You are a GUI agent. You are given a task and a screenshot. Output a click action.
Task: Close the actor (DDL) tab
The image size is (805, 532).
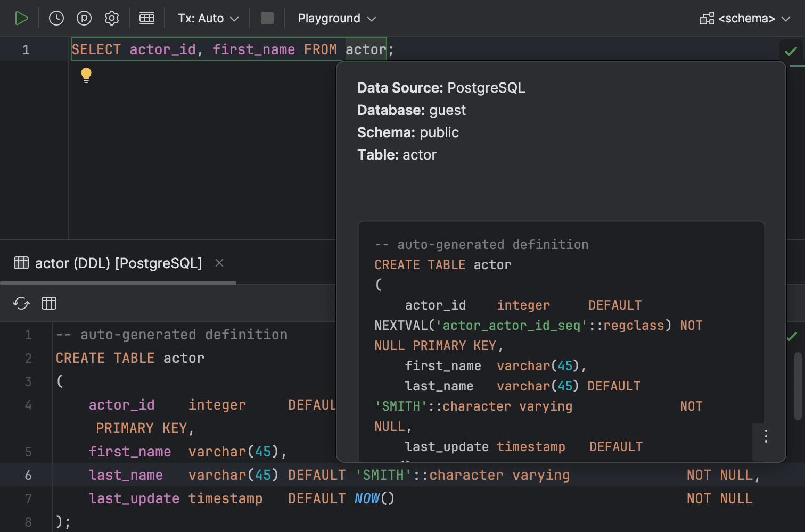pos(219,263)
